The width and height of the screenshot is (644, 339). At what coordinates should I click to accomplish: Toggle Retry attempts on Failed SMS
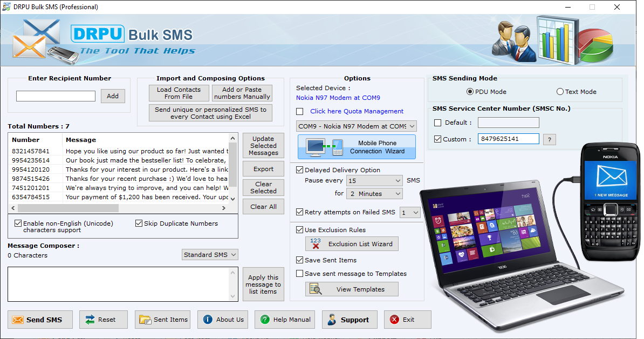pyautogui.click(x=300, y=212)
